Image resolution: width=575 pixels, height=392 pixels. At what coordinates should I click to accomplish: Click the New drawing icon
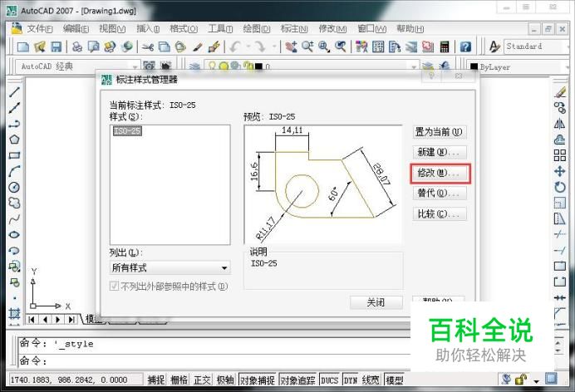pos(23,47)
